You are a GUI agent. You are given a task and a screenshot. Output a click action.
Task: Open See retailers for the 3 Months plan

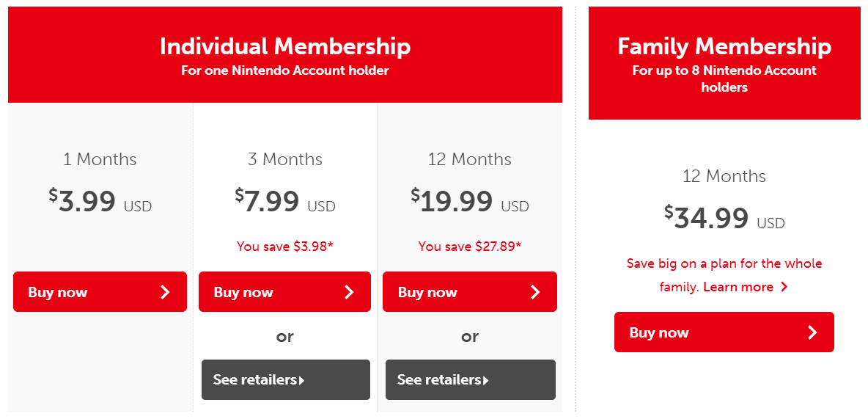pyautogui.click(x=285, y=380)
